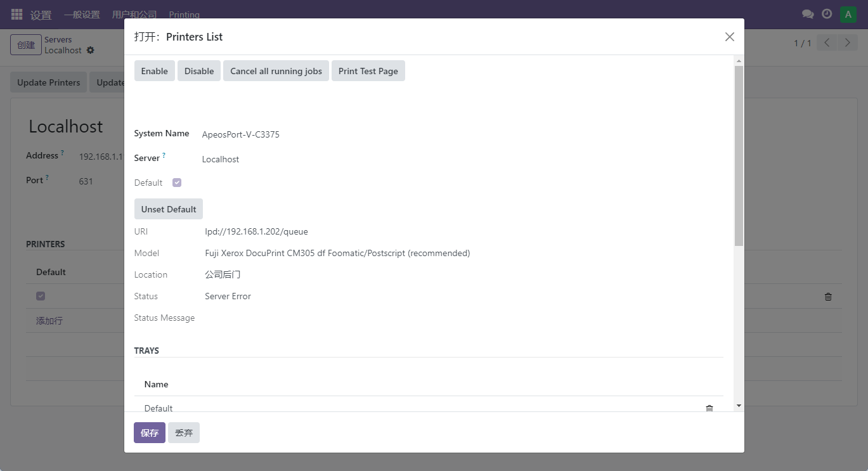Click Print Test Page button
The width and height of the screenshot is (868, 471).
368,71
